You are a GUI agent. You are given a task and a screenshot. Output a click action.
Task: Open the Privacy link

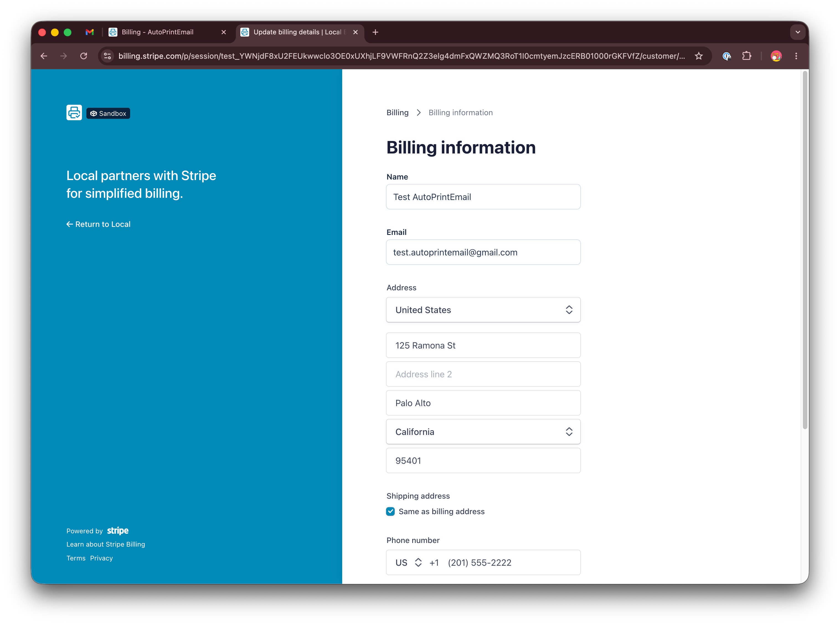coord(101,558)
